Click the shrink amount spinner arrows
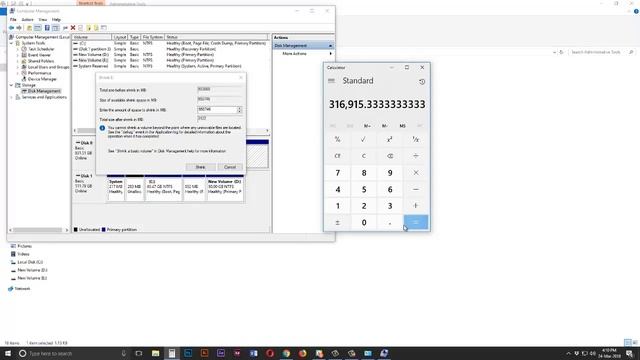Viewport: 640px width, 360px height. 240,110
